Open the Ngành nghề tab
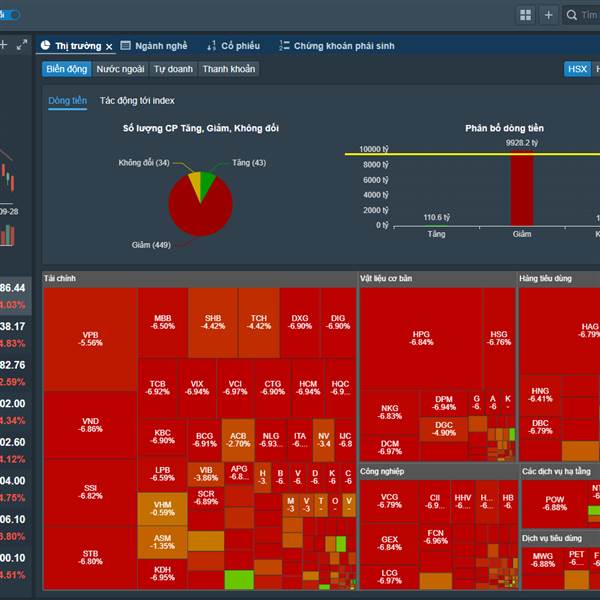Viewport: 600px width, 600px height. 154,46
